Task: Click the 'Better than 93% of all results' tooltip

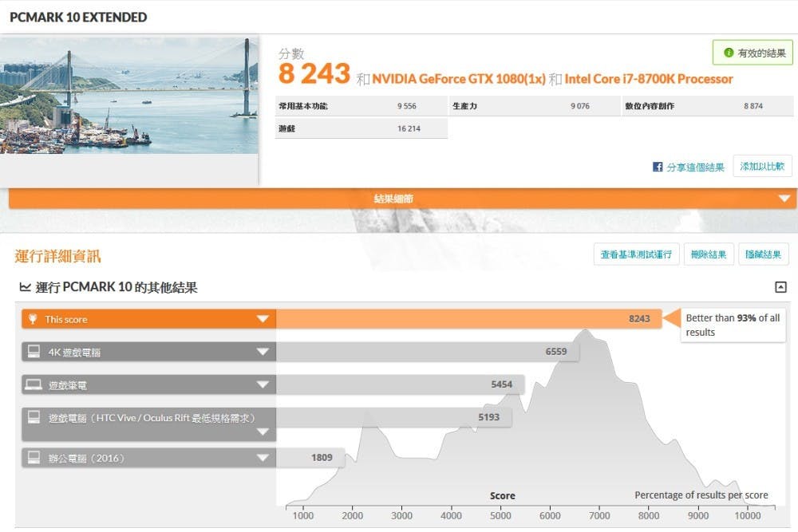Action: coord(733,325)
